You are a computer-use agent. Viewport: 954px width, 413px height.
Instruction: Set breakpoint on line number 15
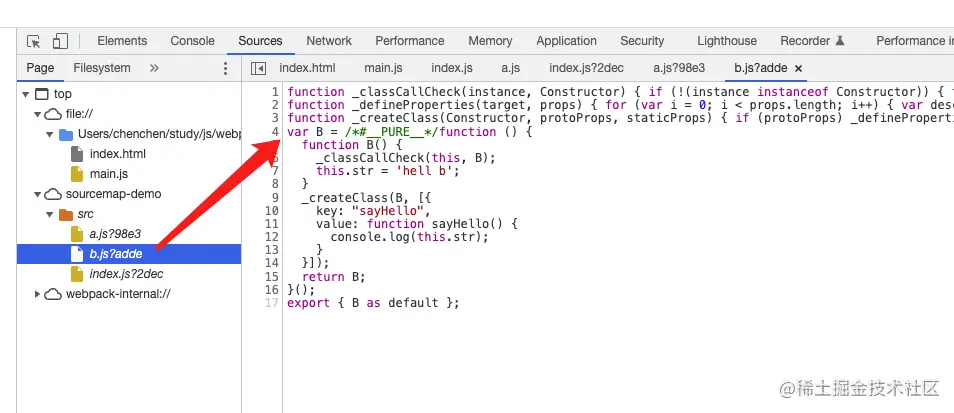(271, 276)
